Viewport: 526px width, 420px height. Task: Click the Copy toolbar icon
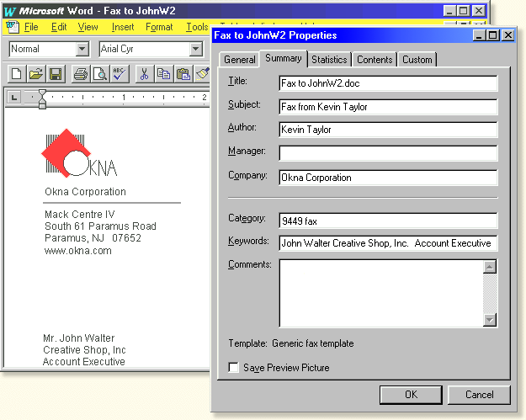click(164, 74)
